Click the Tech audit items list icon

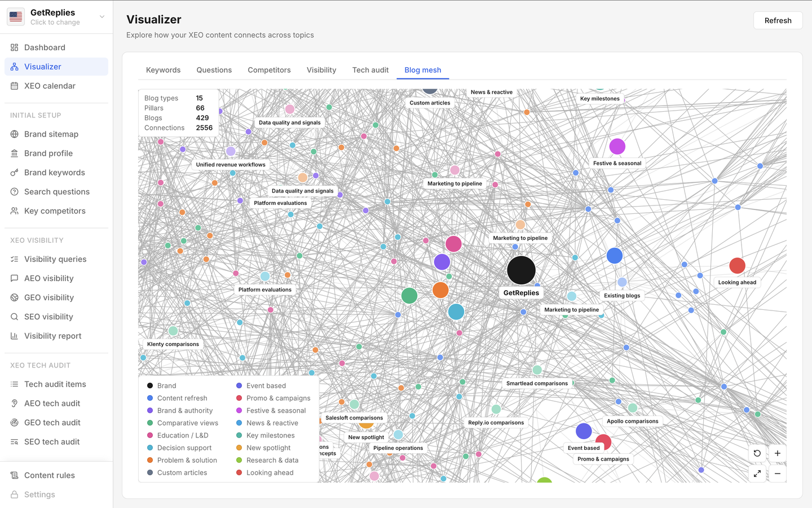(x=15, y=384)
